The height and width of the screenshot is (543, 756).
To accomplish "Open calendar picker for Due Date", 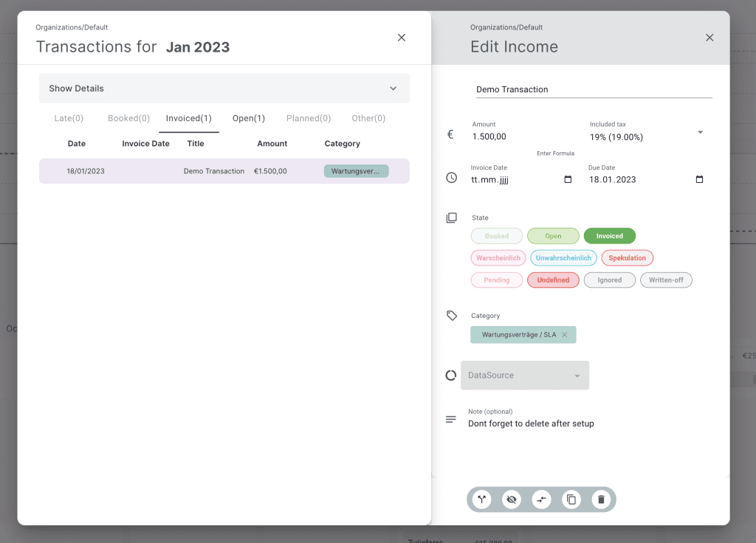I will [x=699, y=179].
